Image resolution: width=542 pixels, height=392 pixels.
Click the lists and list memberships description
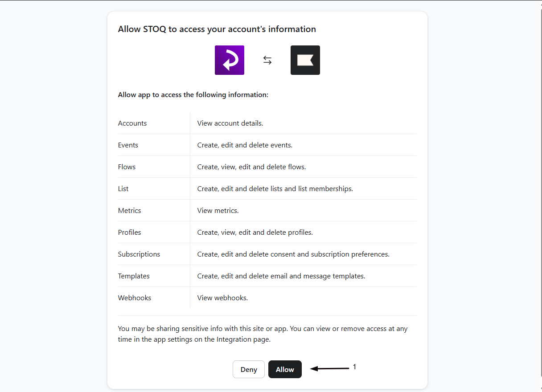coord(275,189)
